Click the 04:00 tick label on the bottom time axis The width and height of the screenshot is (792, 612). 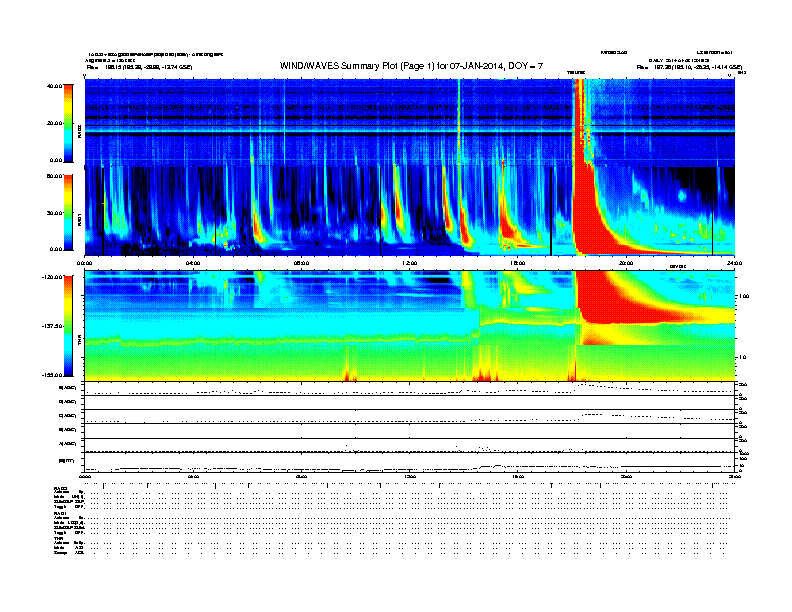click(193, 476)
